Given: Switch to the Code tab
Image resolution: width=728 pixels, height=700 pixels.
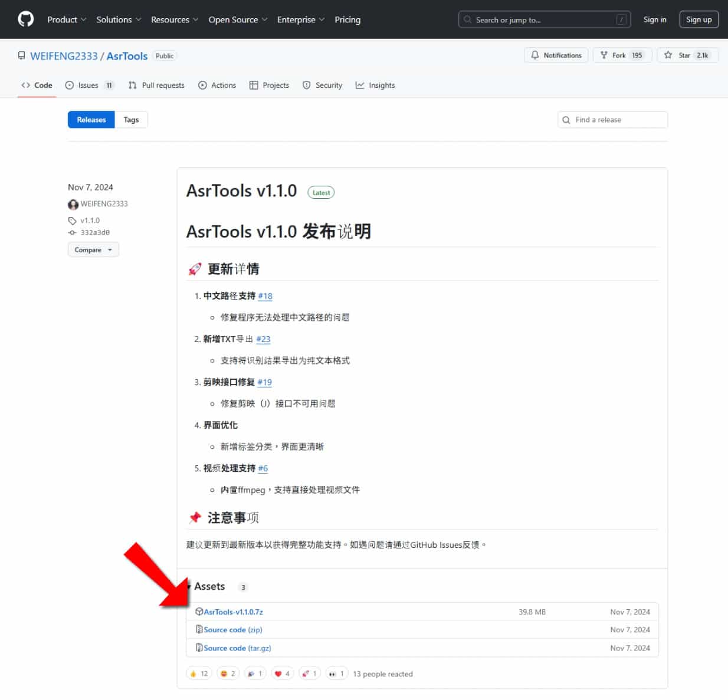Looking at the screenshot, I should pyautogui.click(x=37, y=86).
